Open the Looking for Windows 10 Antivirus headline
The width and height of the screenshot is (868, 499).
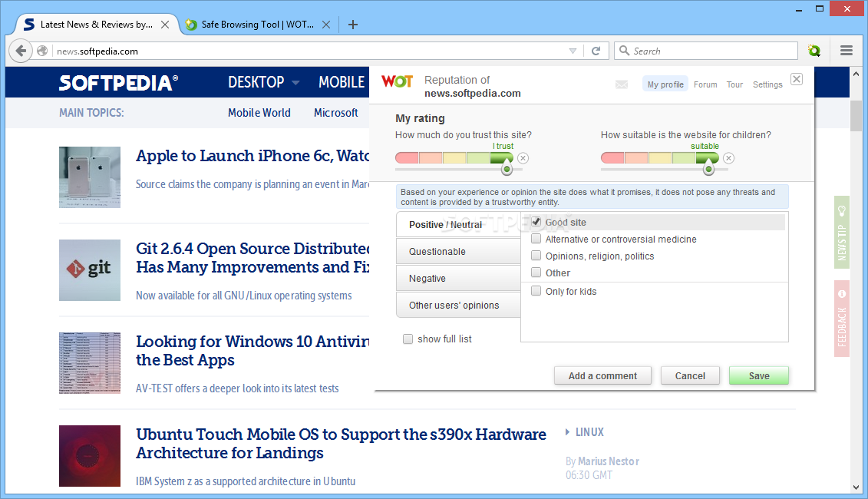click(252, 351)
